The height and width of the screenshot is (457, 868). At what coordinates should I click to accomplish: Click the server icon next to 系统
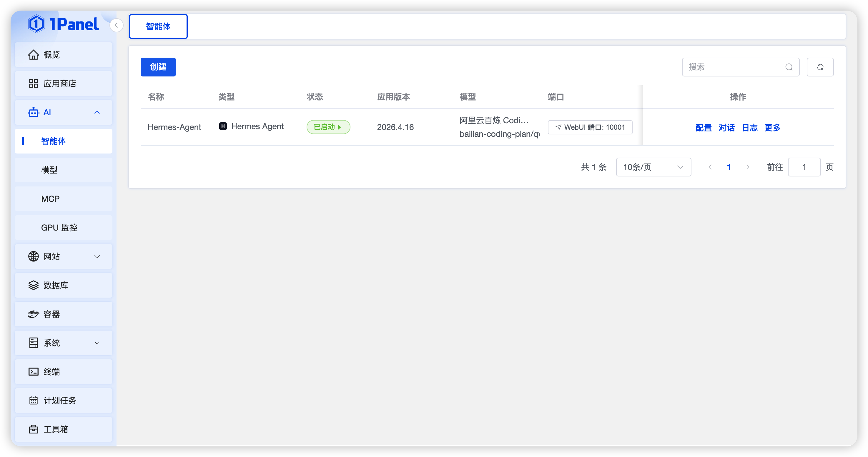coord(33,343)
